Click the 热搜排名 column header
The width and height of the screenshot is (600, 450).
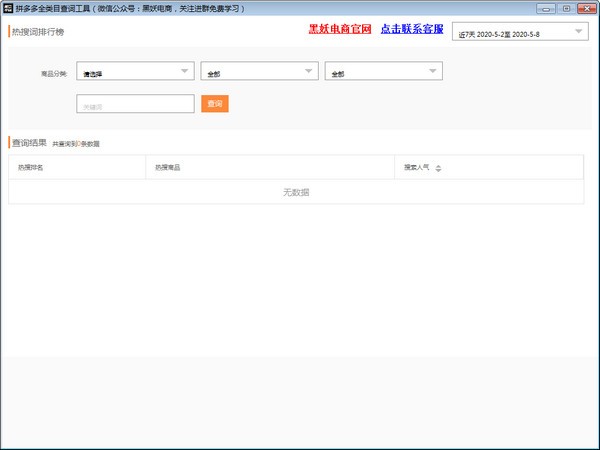[x=31, y=167]
